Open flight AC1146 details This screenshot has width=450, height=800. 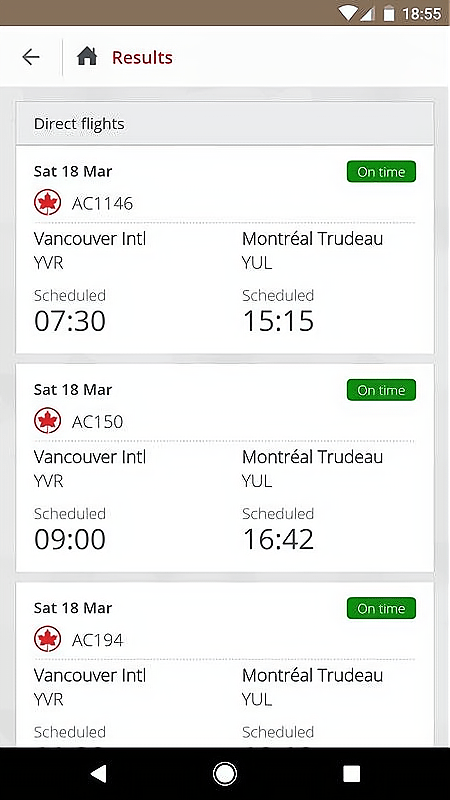[224, 249]
